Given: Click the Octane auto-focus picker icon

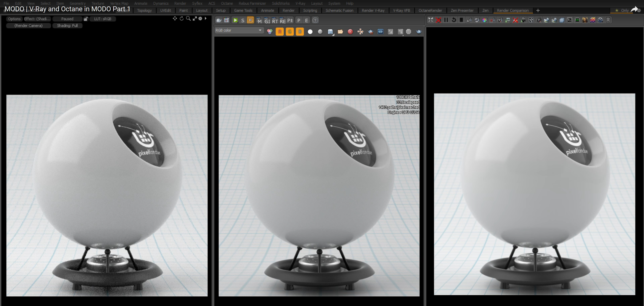Looking at the screenshot, I should pos(469,20).
